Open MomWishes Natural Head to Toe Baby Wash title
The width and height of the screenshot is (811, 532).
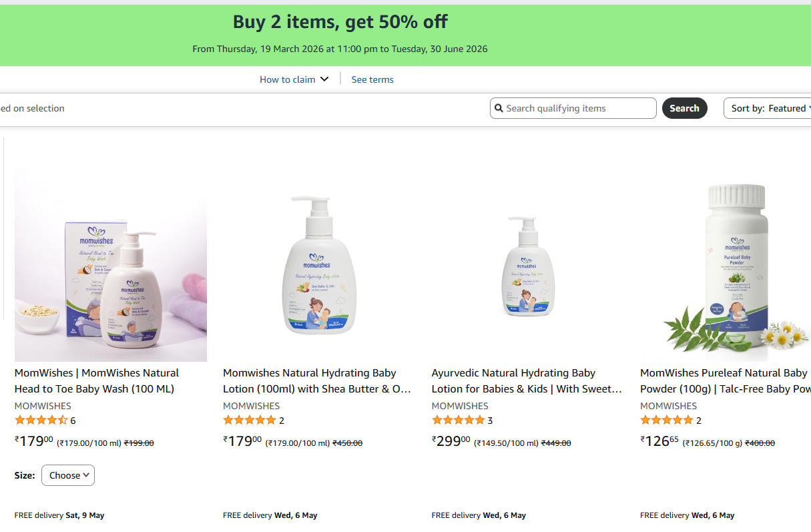pos(97,381)
